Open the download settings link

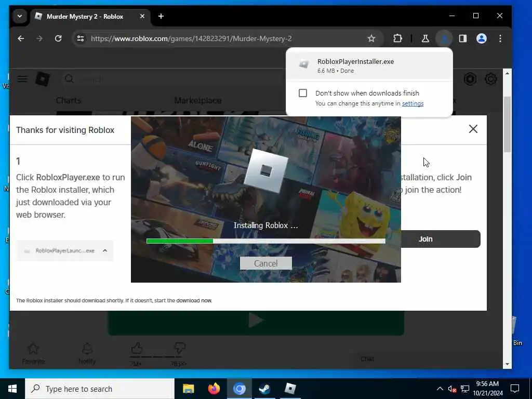pyautogui.click(x=413, y=103)
